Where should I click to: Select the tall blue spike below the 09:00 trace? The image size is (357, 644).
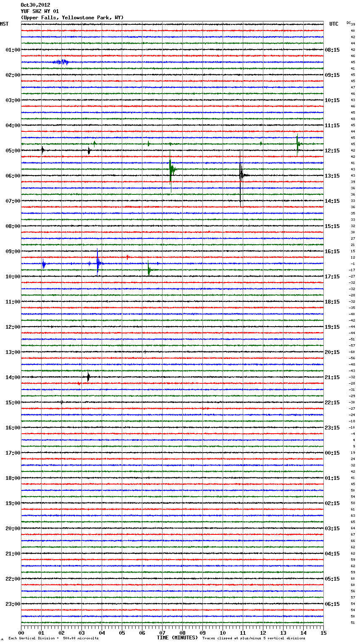(97, 263)
